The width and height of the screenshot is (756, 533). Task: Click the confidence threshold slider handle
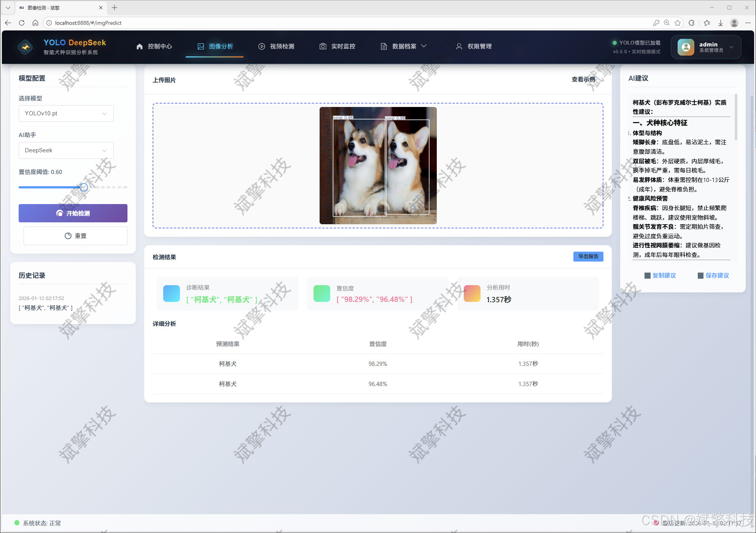84,187
